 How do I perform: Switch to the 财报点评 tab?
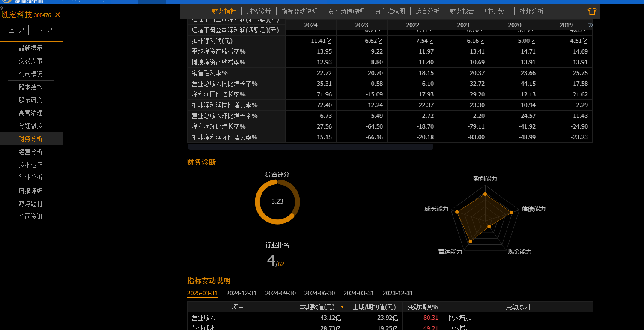497,11
